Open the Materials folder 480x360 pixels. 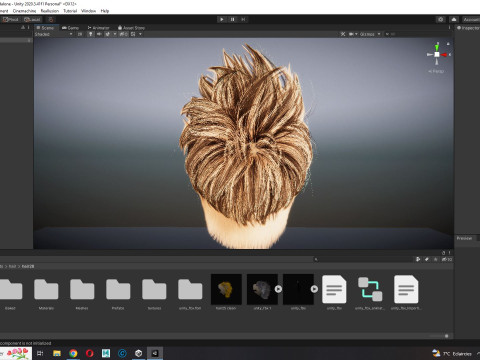46,290
